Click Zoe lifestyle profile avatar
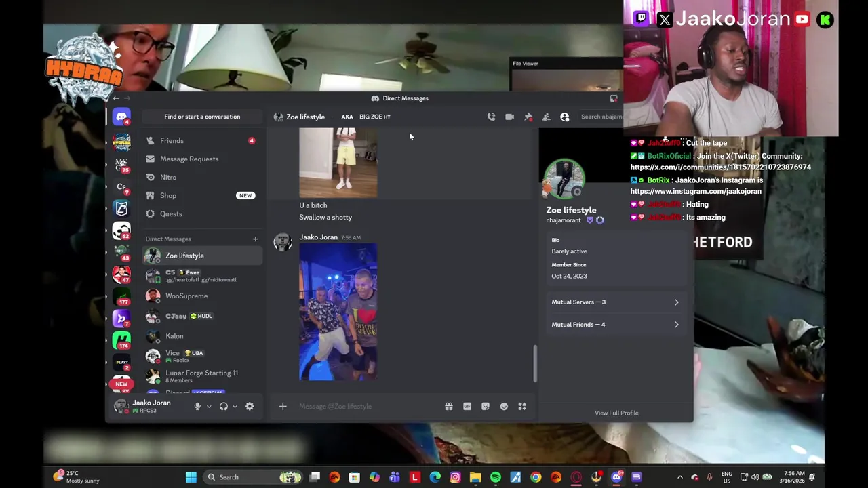Image resolution: width=868 pixels, height=488 pixels. coord(564,179)
